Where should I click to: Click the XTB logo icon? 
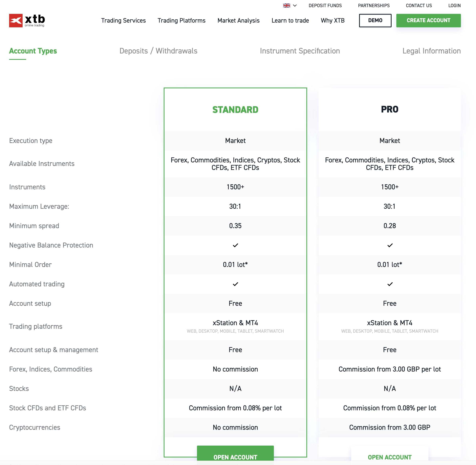[16, 21]
